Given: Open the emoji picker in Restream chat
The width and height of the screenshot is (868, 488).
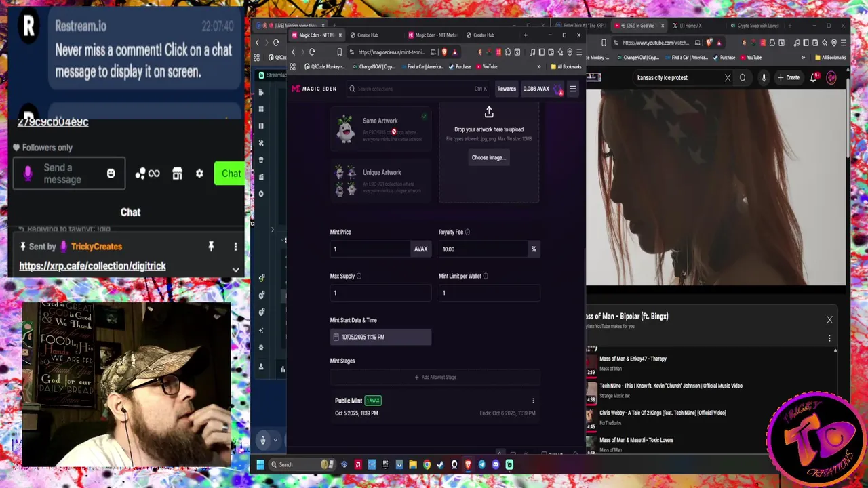Looking at the screenshot, I should point(111,174).
